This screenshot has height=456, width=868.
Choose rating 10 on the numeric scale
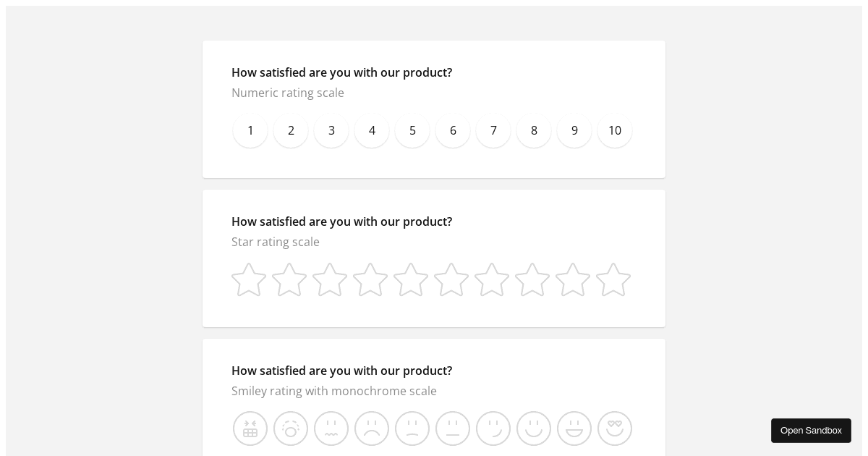[615, 130]
